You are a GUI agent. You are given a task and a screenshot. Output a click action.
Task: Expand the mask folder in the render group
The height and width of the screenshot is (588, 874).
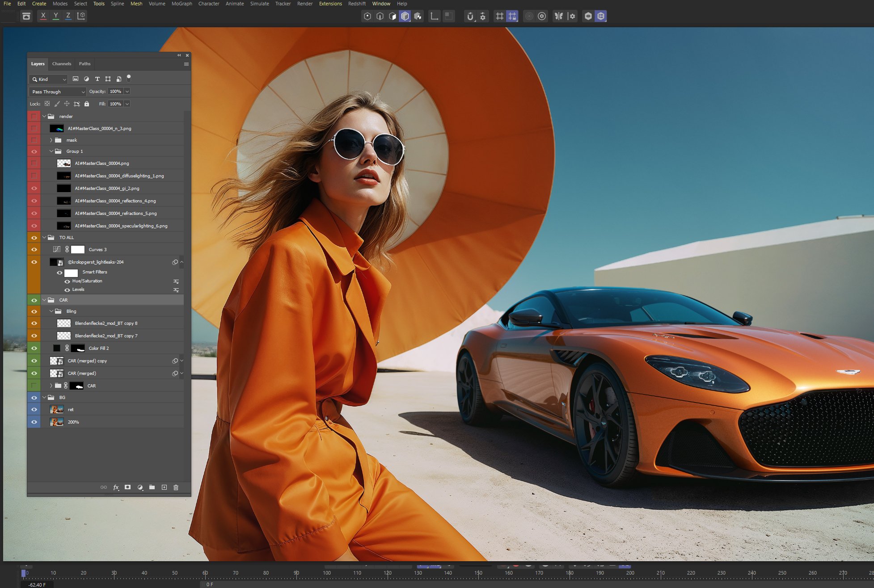point(51,140)
